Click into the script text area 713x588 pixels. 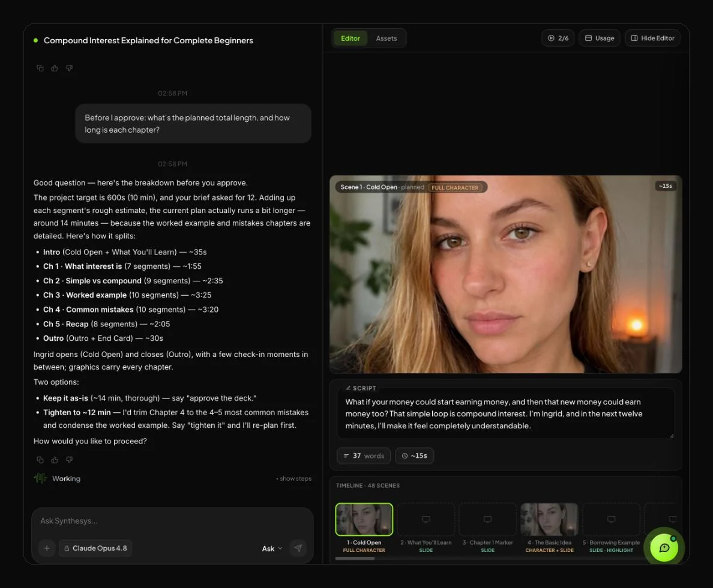[505, 414]
